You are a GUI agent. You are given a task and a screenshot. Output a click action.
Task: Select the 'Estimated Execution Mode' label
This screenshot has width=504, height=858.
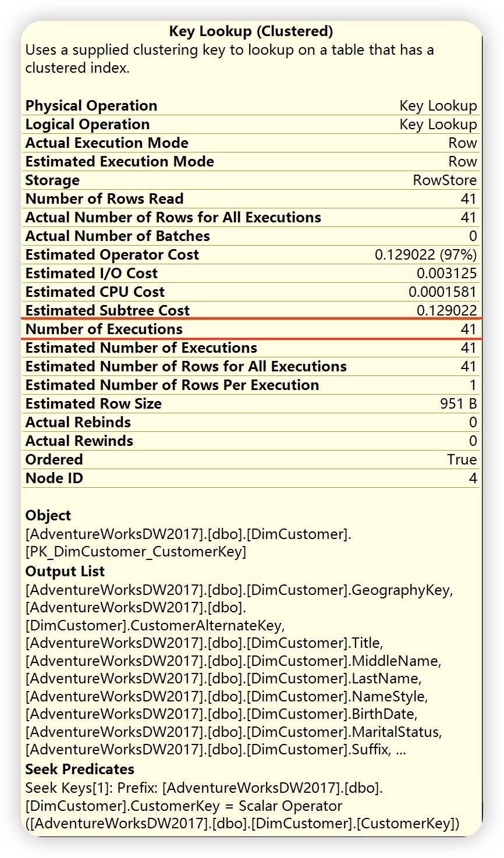(120, 162)
